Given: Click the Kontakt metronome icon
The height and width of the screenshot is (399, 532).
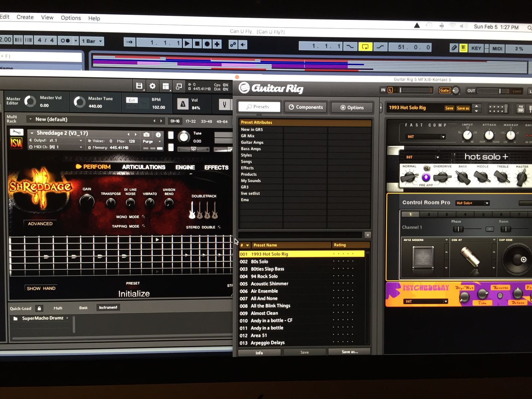Looking at the screenshot, I should click(x=183, y=104).
